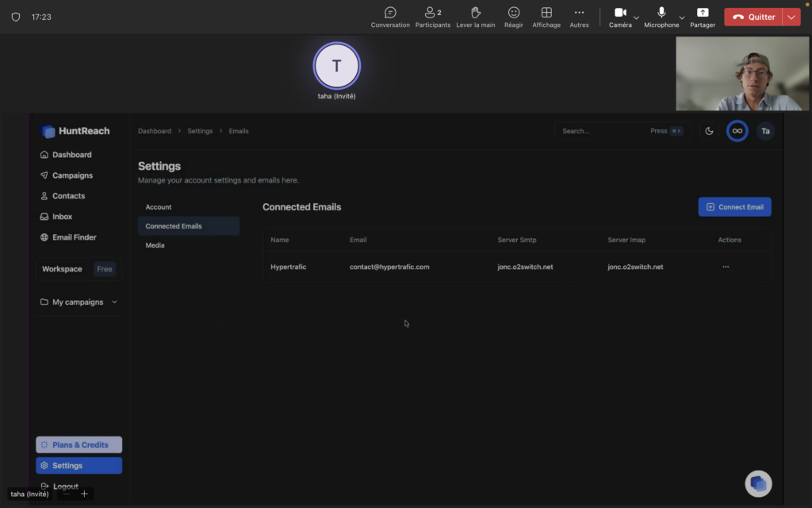
Task: Click the Partager share screen icon
Action: tap(703, 13)
